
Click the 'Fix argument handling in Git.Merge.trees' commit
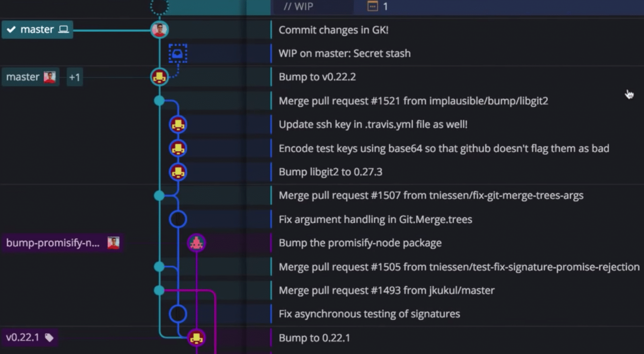click(376, 219)
